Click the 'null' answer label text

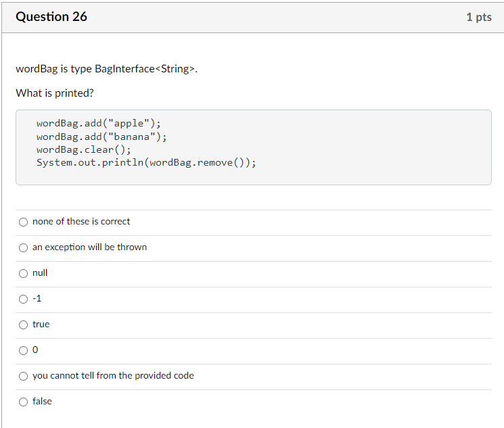click(40, 273)
